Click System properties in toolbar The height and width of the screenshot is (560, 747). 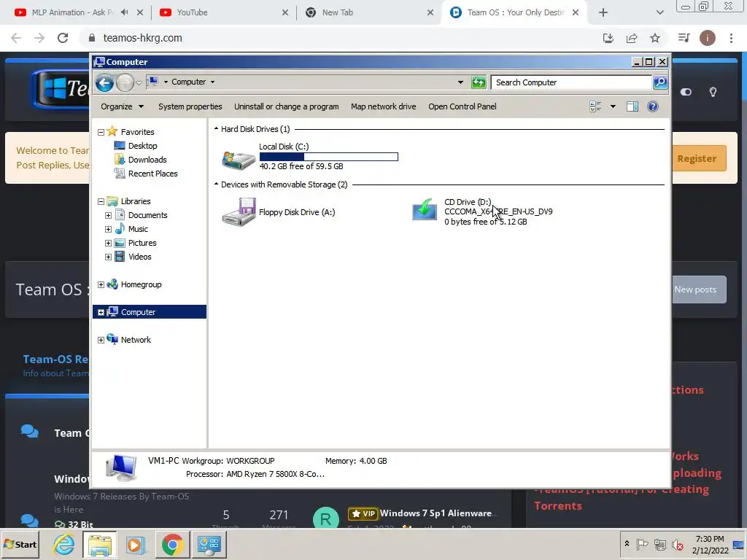pos(190,106)
